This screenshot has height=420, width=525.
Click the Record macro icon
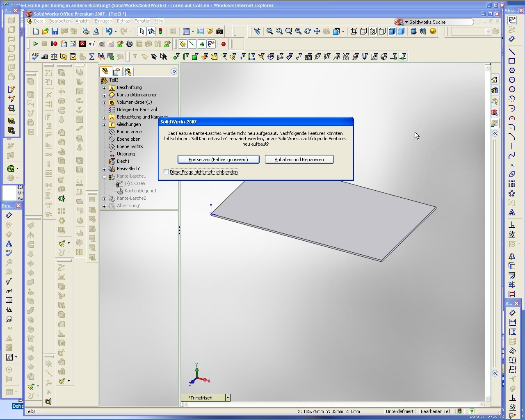click(x=54, y=44)
